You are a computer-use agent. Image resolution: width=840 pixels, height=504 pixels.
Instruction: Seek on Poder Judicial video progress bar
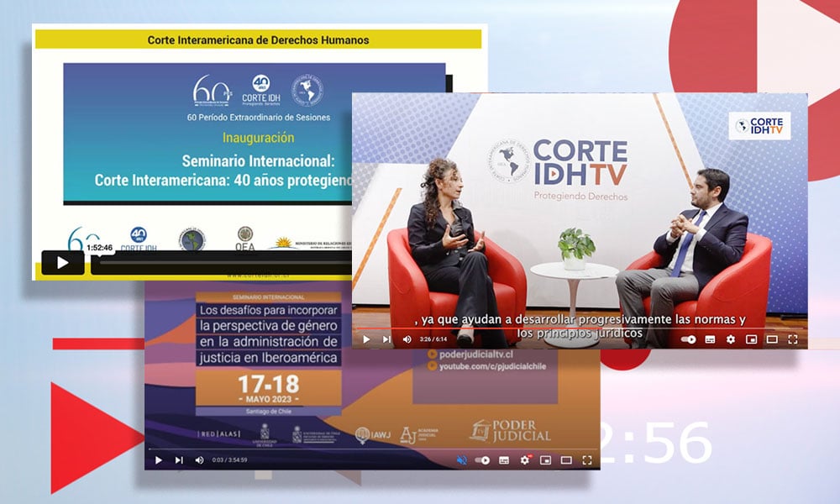[372, 449]
